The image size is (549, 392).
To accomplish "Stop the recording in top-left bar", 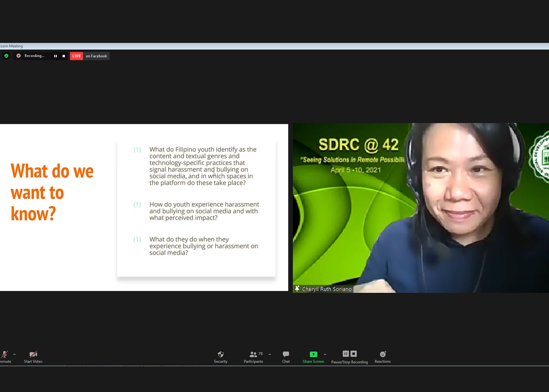I will coord(64,56).
